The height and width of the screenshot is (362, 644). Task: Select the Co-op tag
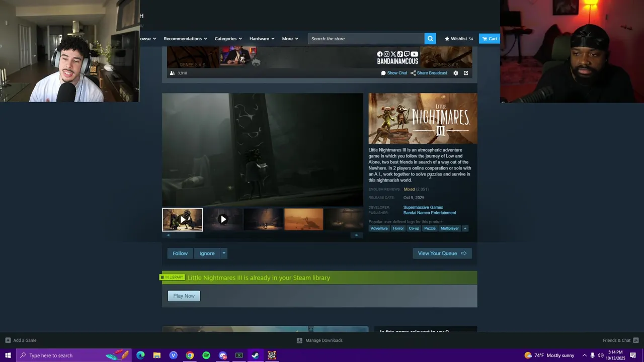pyautogui.click(x=414, y=228)
